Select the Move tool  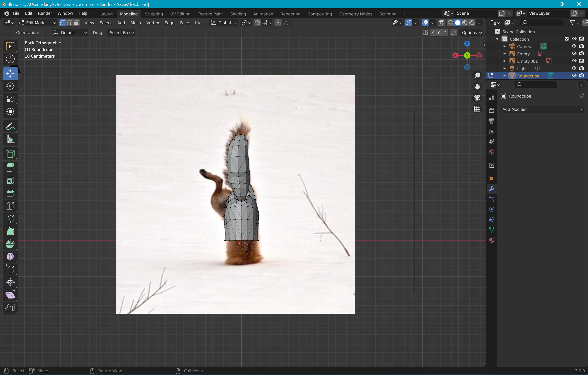click(10, 73)
